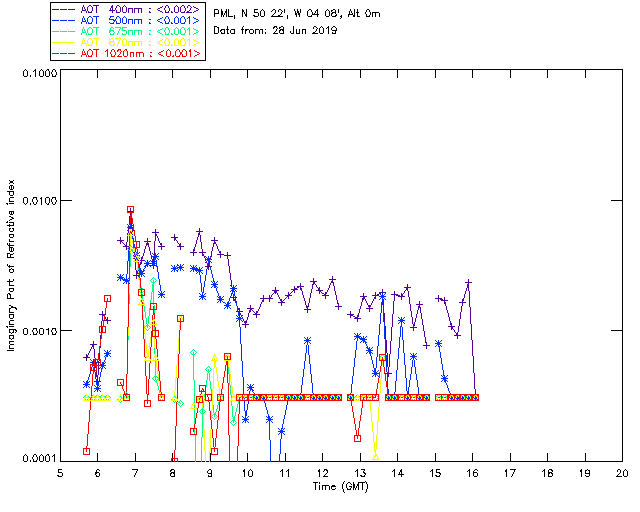This screenshot has width=640, height=512.
Task: Click the x-axis tick label 5
Action: (60, 473)
